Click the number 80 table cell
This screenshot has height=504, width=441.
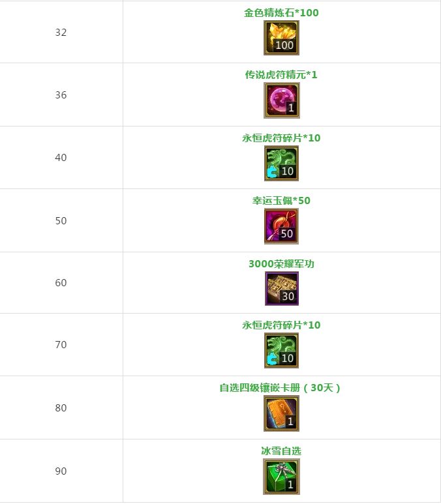[61, 408]
